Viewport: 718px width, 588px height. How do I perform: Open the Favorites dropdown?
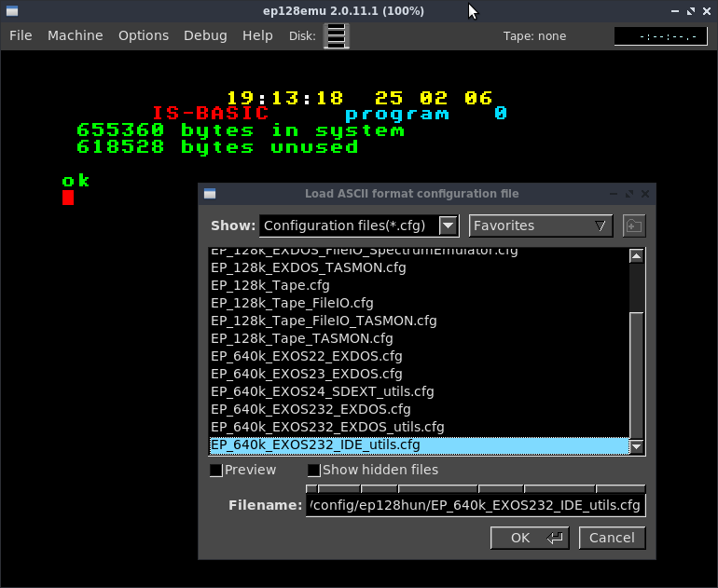(x=540, y=226)
